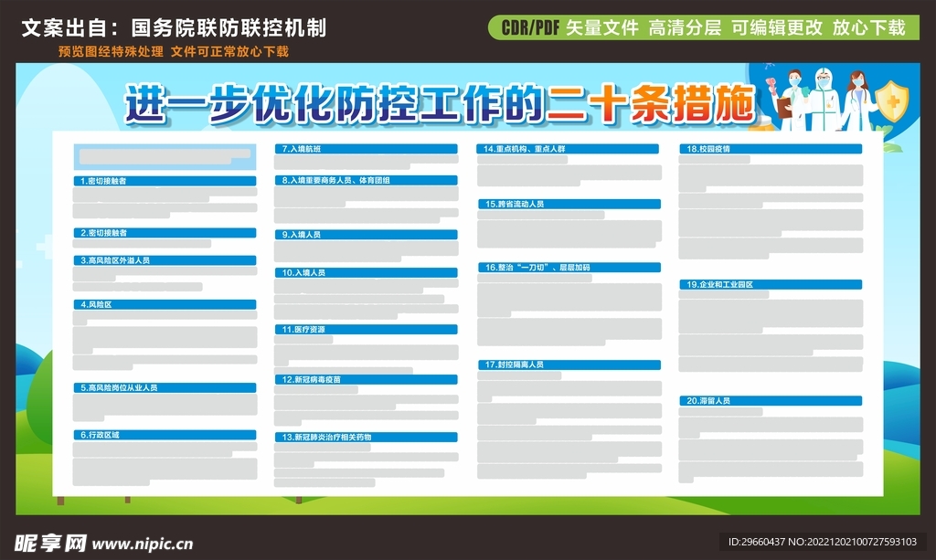The height and width of the screenshot is (560, 936).
Task: Click the "6.行政区域" heading
Action: (165, 435)
